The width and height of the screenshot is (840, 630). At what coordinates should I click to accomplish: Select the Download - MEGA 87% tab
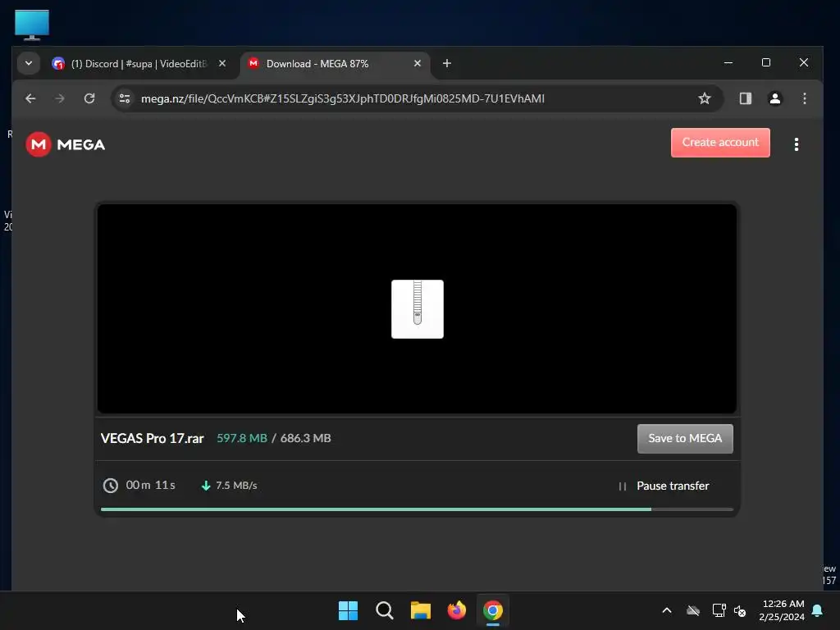[335, 64]
